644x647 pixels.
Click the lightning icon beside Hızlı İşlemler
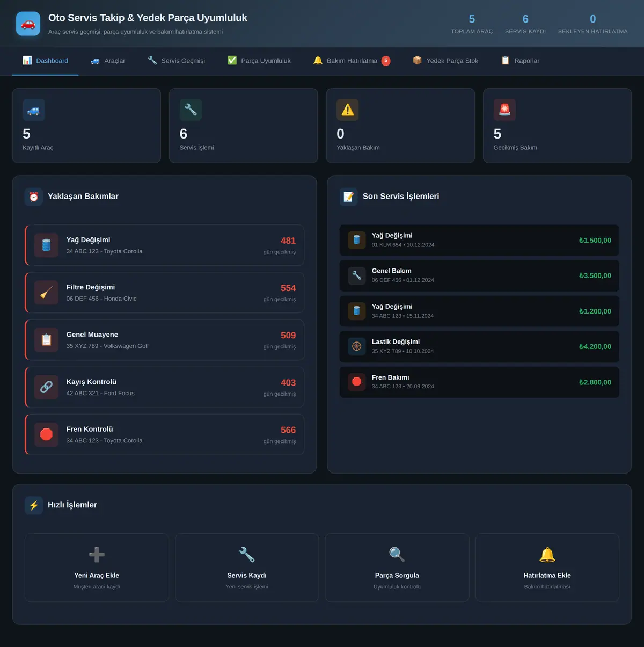pyautogui.click(x=34, y=505)
